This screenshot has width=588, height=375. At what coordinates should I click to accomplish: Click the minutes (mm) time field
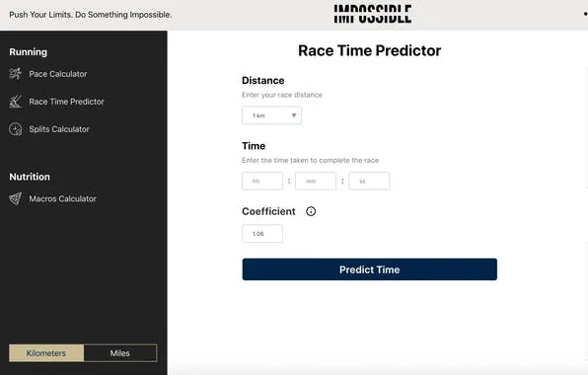click(316, 182)
